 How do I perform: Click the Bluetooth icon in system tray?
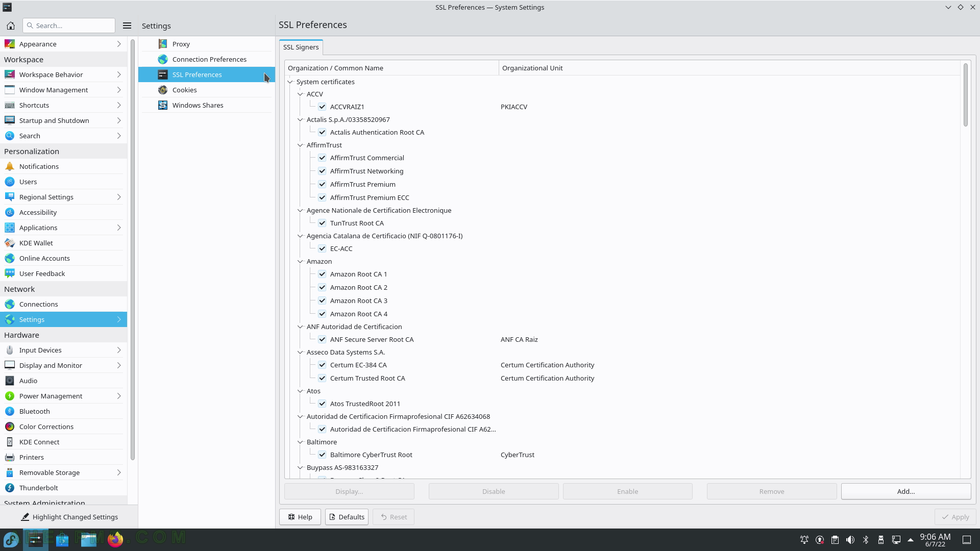(x=866, y=540)
